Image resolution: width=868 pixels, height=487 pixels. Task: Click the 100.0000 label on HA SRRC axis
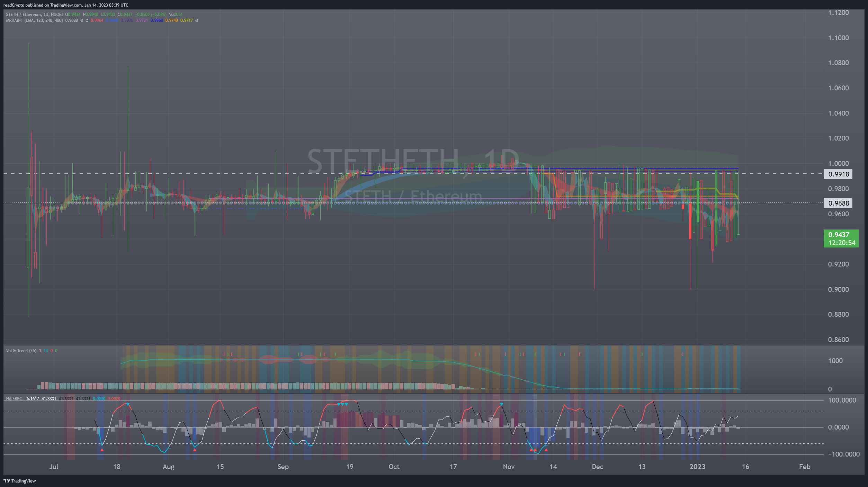[x=842, y=400]
